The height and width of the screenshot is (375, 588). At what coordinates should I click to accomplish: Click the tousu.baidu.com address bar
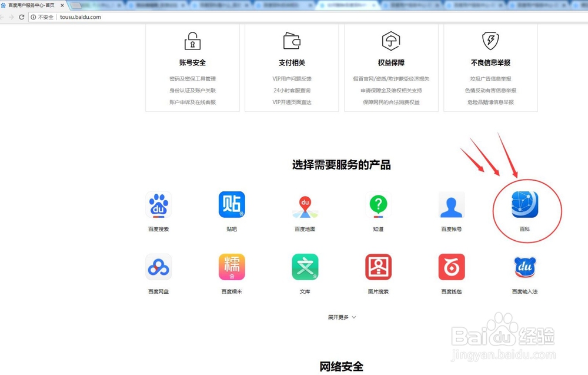[308, 17]
